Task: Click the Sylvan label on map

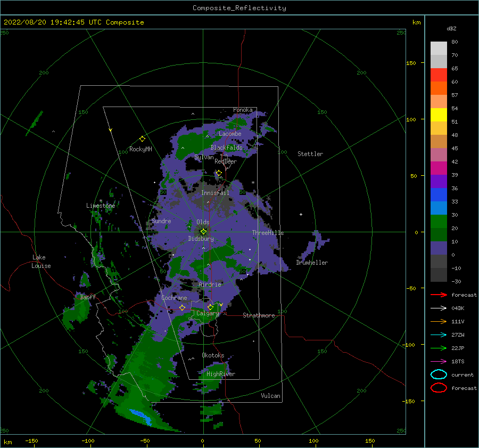Action: (x=204, y=157)
